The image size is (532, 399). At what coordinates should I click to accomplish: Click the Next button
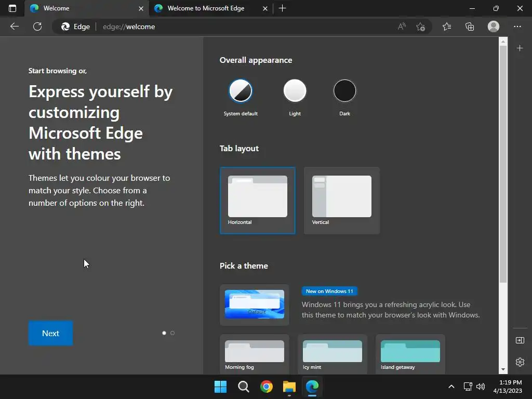tap(50, 333)
